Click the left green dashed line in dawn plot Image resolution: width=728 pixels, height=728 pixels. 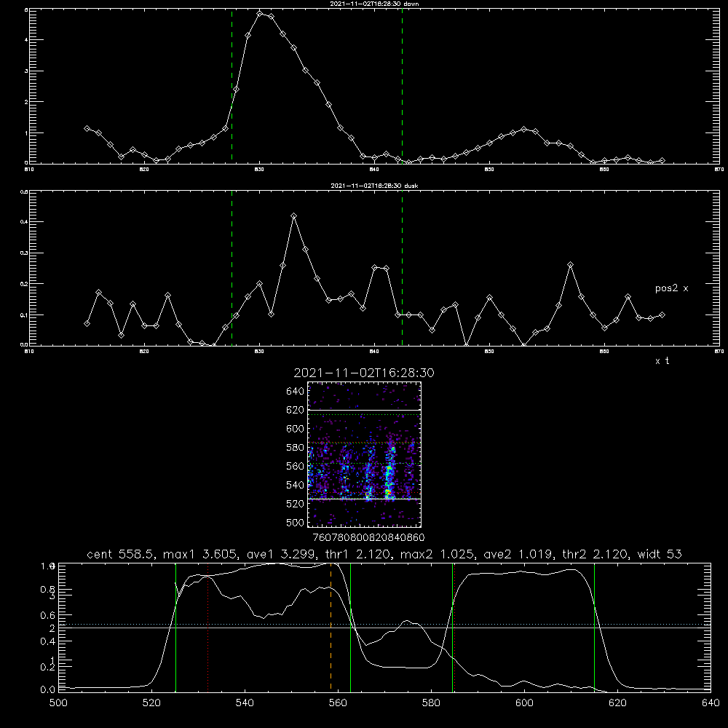(232, 86)
